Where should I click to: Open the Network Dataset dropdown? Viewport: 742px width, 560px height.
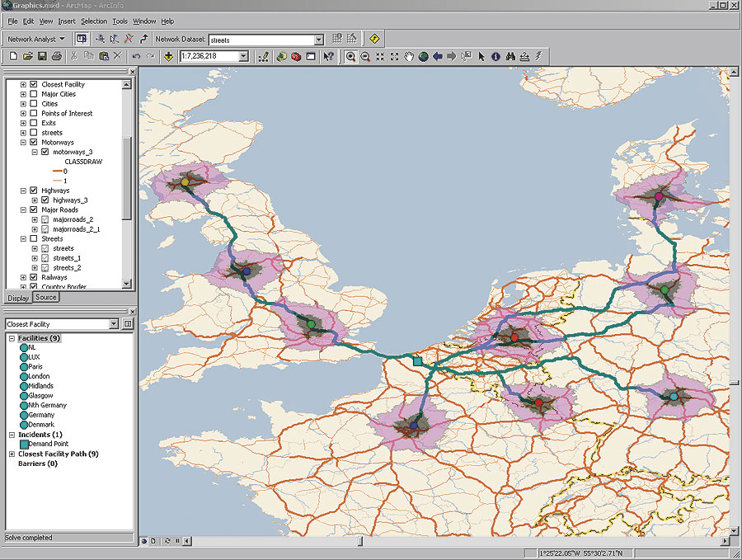[x=318, y=39]
